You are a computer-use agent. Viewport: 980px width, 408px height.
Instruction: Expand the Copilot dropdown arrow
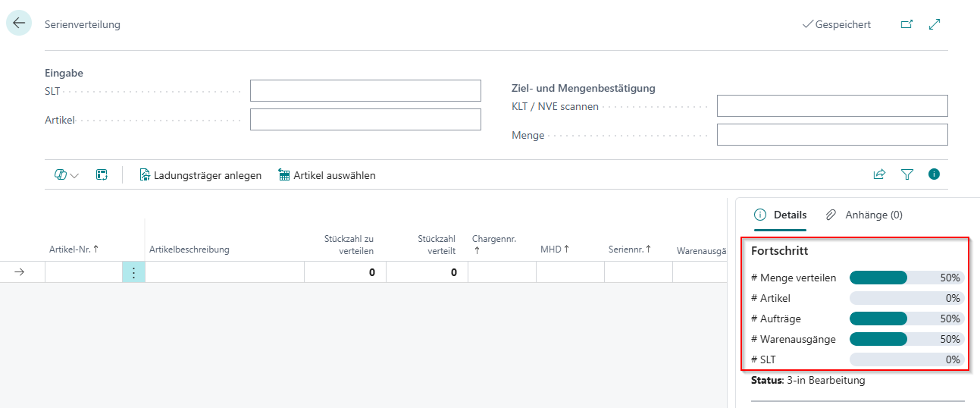pyautogui.click(x=74, y=175)
